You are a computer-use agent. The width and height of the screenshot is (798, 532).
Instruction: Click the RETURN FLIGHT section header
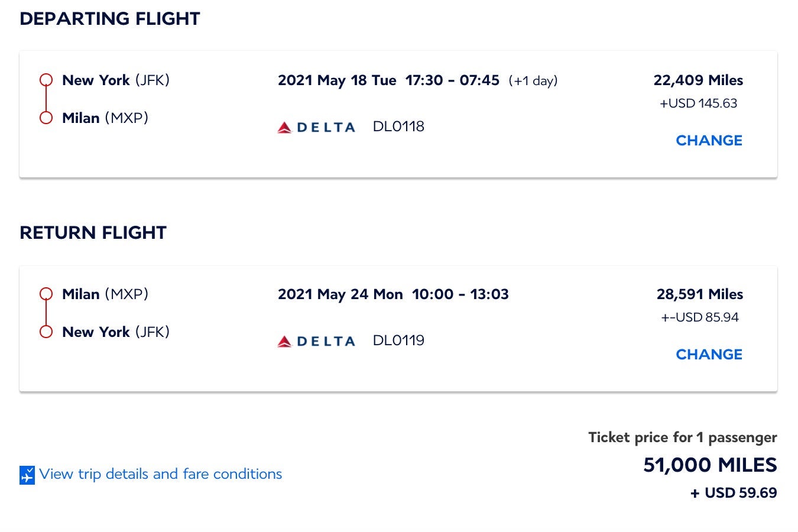(x=93, y=232)
